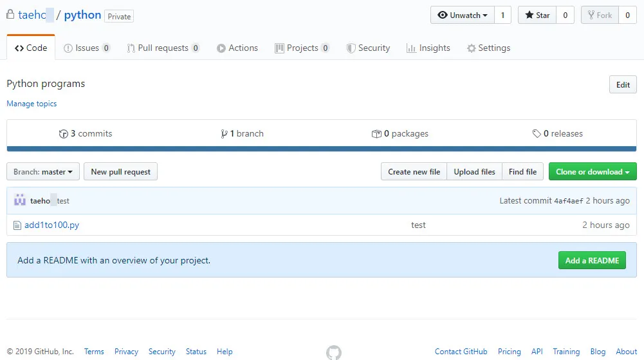
Task: Open the Privacy footer link
Action: point(126,352)
